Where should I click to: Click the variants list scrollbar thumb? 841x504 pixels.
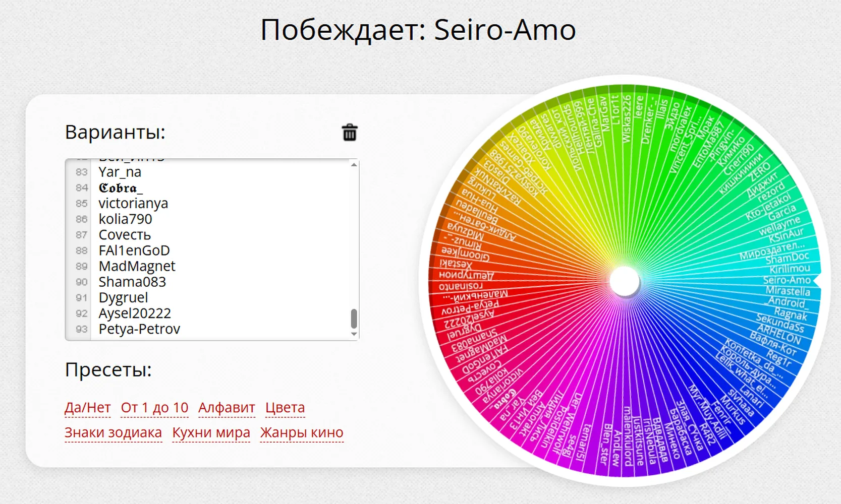click(354, 319)
